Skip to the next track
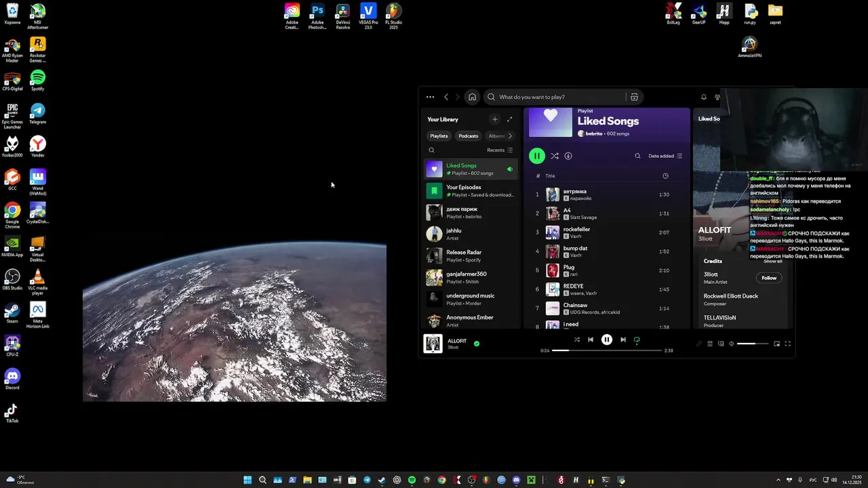The image size is (868, 488). [623, 340]
